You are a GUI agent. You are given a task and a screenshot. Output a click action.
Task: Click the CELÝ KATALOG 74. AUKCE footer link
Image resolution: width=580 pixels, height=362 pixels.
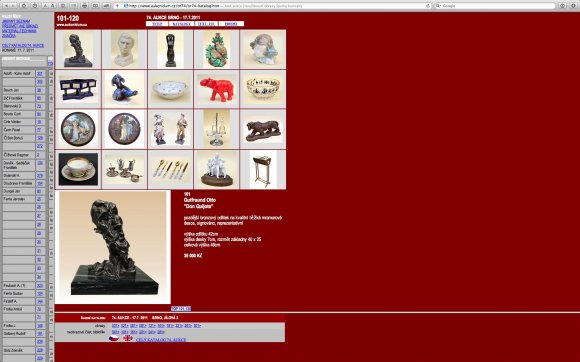161,339
